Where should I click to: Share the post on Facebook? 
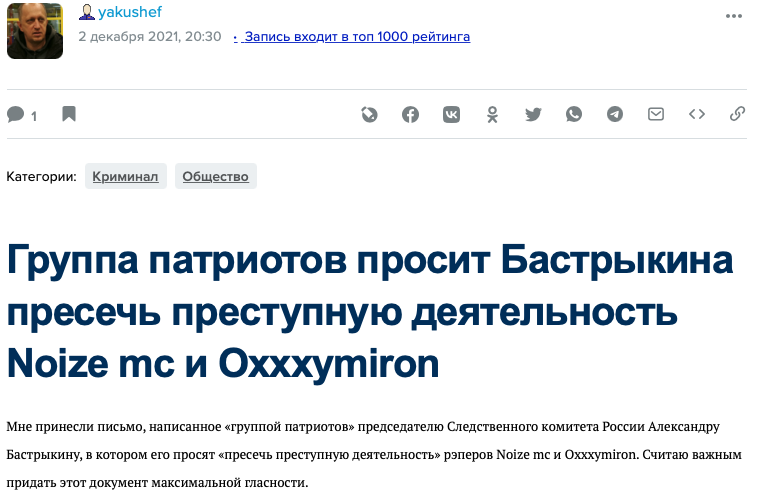411,114
